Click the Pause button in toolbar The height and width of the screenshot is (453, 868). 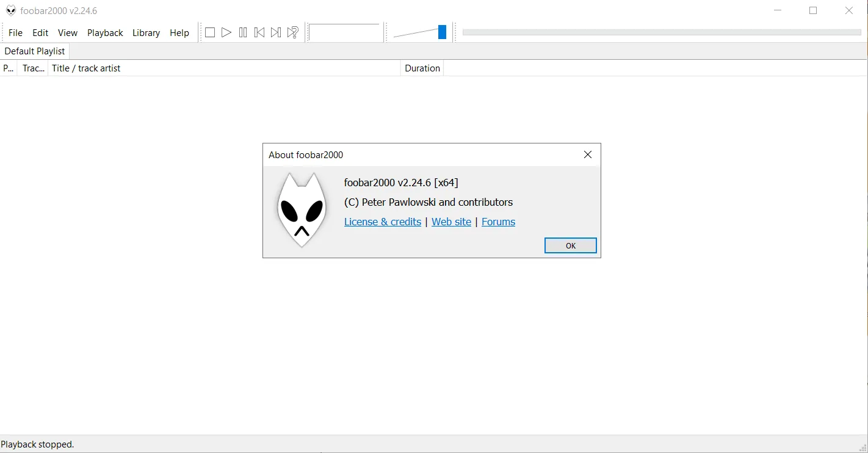point(243,32)
